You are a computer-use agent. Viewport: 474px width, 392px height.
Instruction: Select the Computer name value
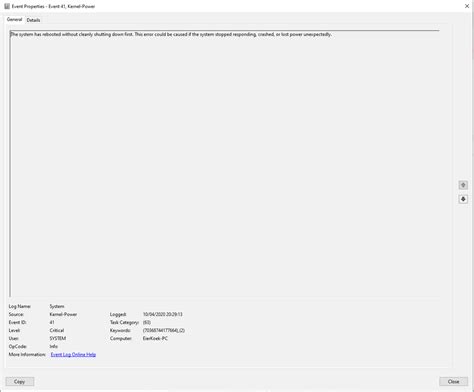[x=155, y=338]
